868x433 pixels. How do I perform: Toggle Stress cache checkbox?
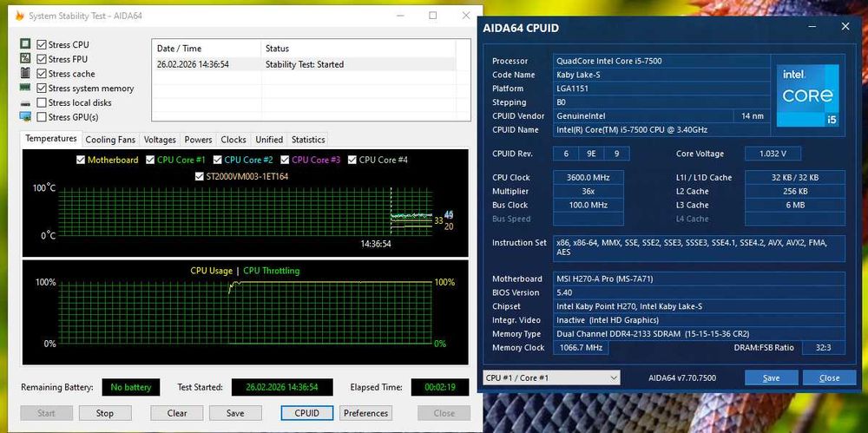click(42, 73)
